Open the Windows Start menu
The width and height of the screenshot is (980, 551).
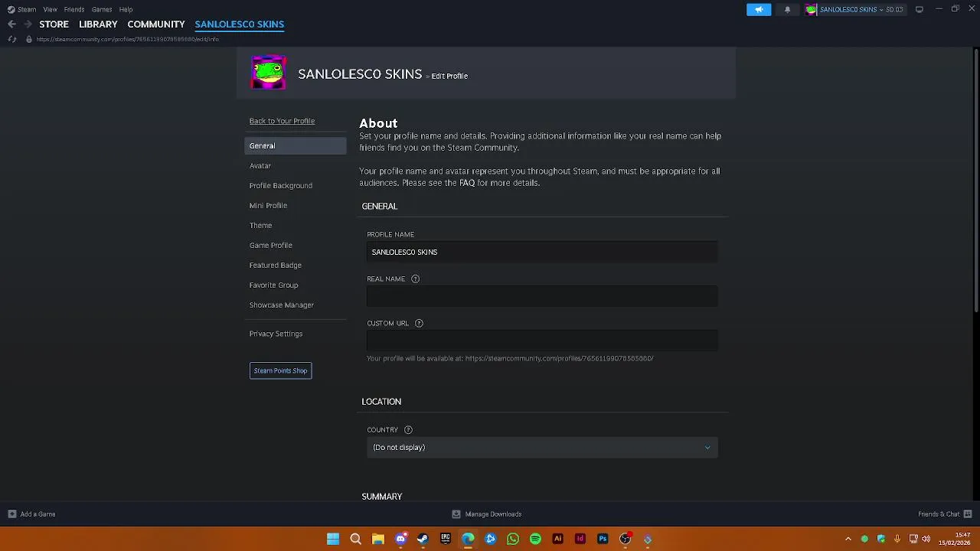(x=333, y=539)
